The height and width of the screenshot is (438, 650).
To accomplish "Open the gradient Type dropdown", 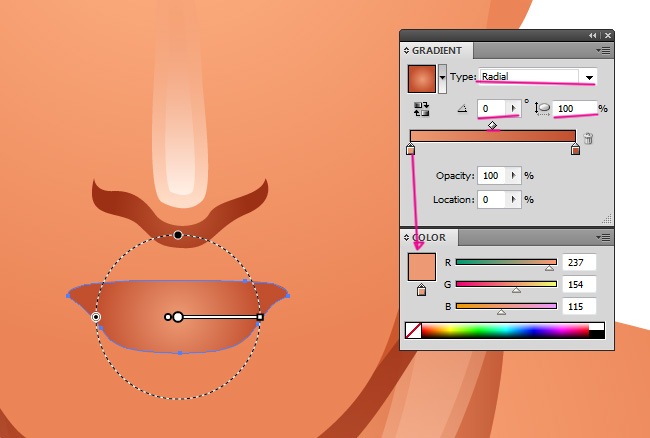I will tap(589, 77).
